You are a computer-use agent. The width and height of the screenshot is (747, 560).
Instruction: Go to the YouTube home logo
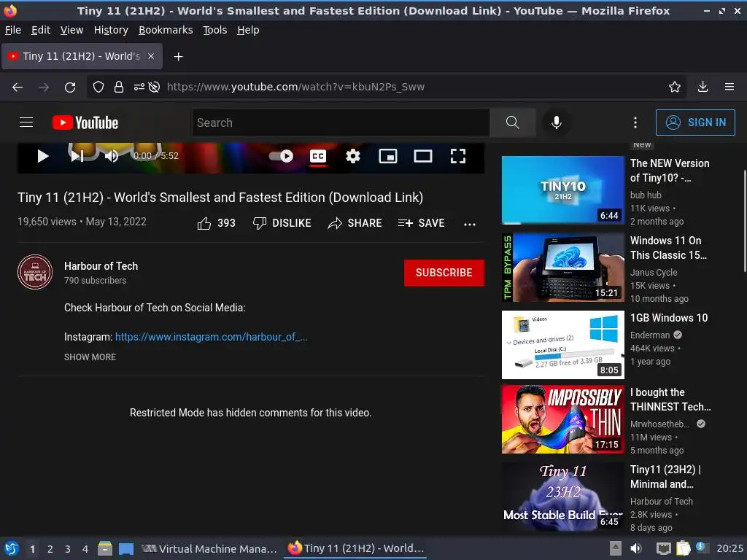(x=85, y=122)
